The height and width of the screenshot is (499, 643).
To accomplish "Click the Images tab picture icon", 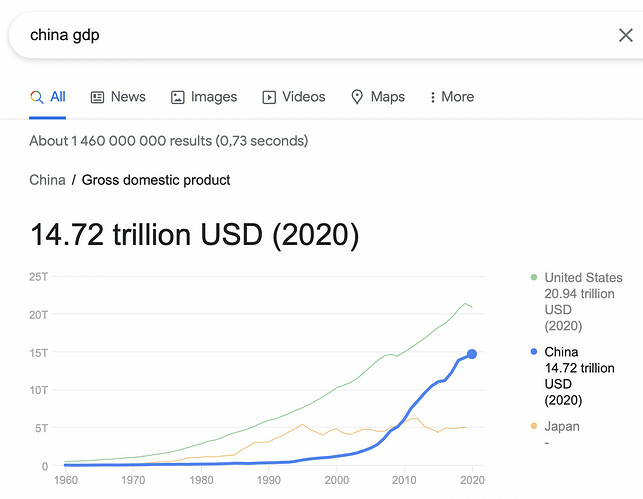I will click(x=178, y=97).
